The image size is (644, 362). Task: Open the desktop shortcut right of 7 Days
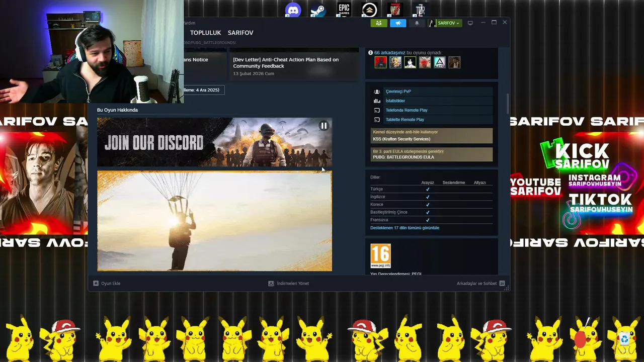pyautogui.click(x=421, y=10)
